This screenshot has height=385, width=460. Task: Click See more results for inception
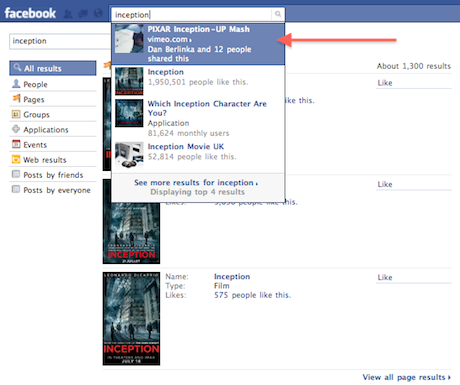click(196, 183)
